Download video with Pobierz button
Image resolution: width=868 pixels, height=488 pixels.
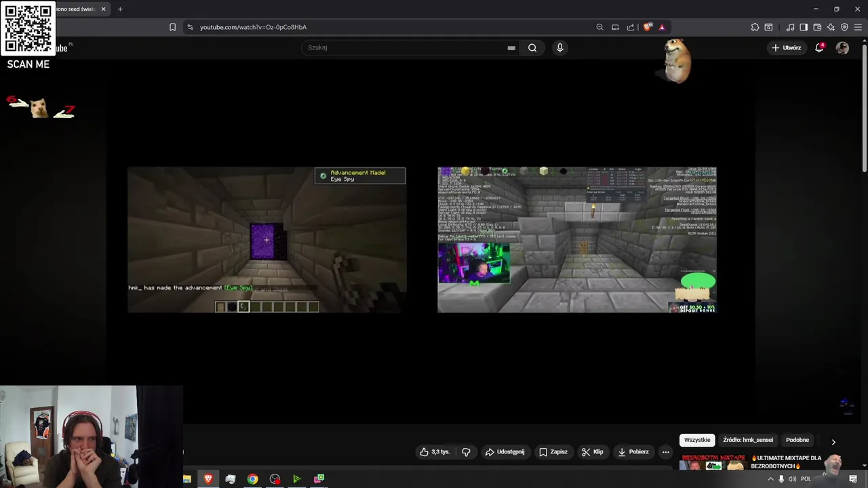pyautogui.click(x=633, y=451)
